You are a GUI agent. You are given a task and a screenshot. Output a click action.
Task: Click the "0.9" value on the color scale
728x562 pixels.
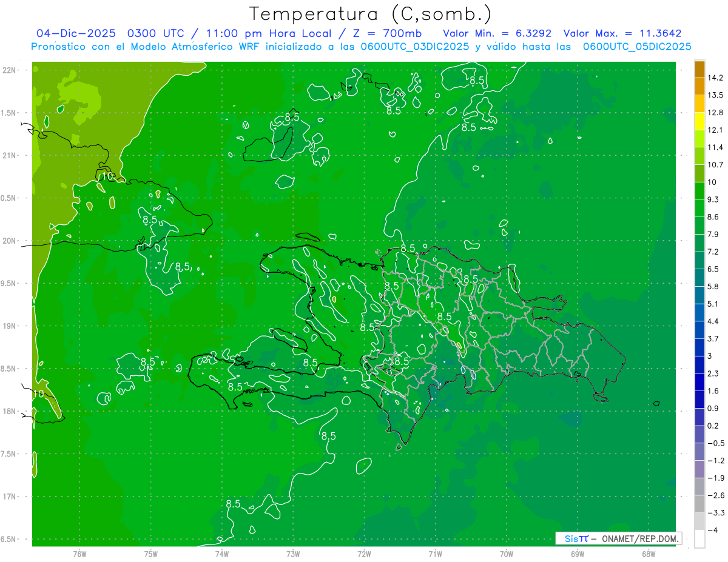[713, 409]
